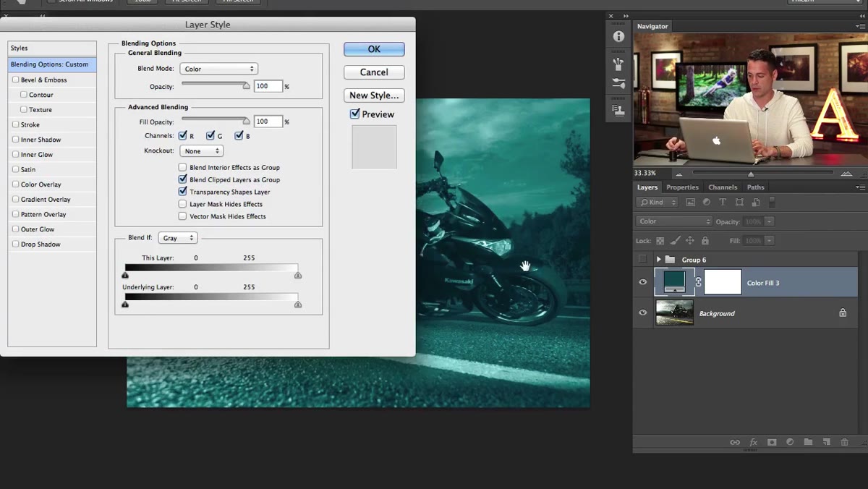The height and width of the screenshot is (489, 868).
Task: Click OK in Layer Style dialog
Action: pyautogui.click(x=374, y=49)
